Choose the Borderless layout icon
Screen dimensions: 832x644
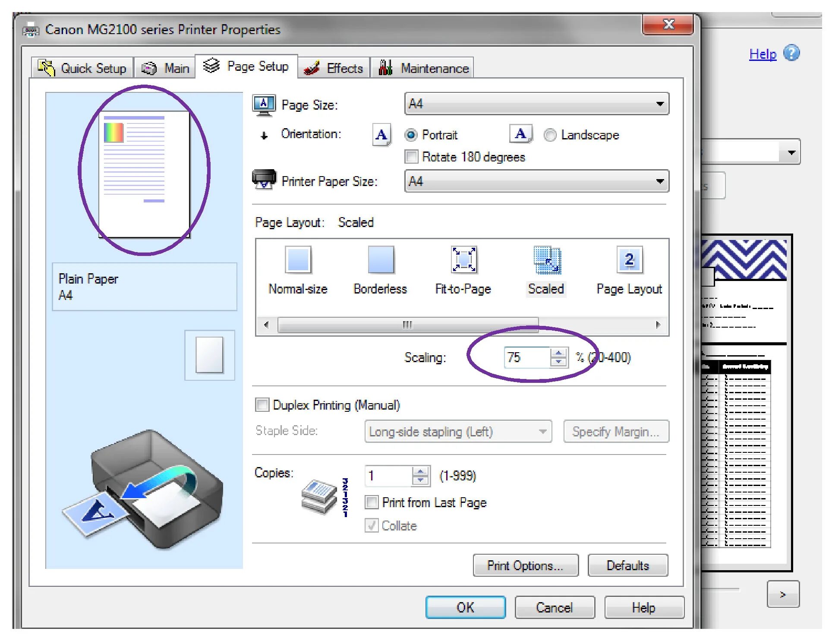(x=381, y=260)
